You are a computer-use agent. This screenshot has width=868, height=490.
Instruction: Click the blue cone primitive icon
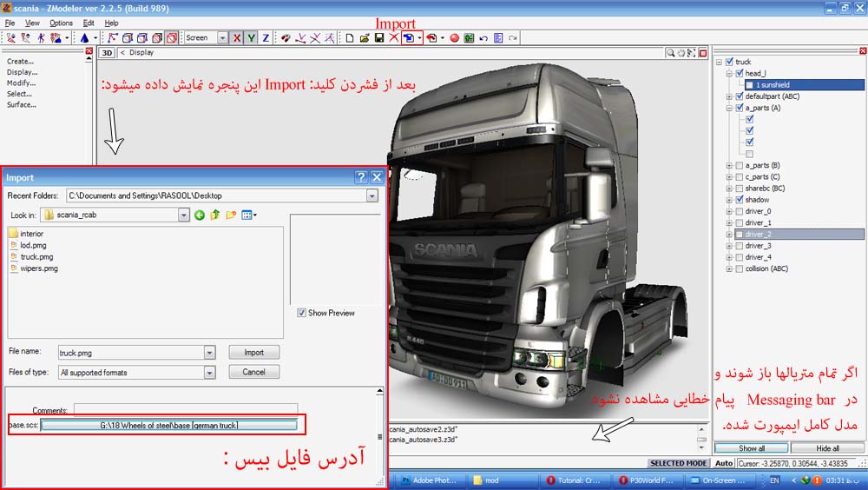click(x=84, y=37)
